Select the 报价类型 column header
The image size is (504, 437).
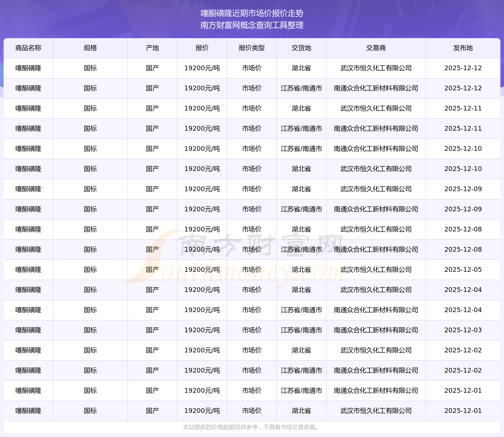(252, 48)
